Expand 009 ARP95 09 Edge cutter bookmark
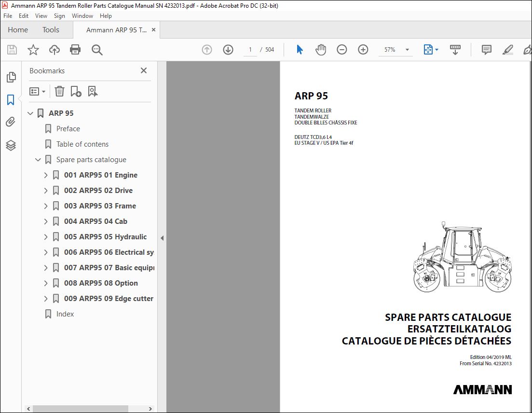The width and height of the screenshot is (532, 413). [46, 299]
